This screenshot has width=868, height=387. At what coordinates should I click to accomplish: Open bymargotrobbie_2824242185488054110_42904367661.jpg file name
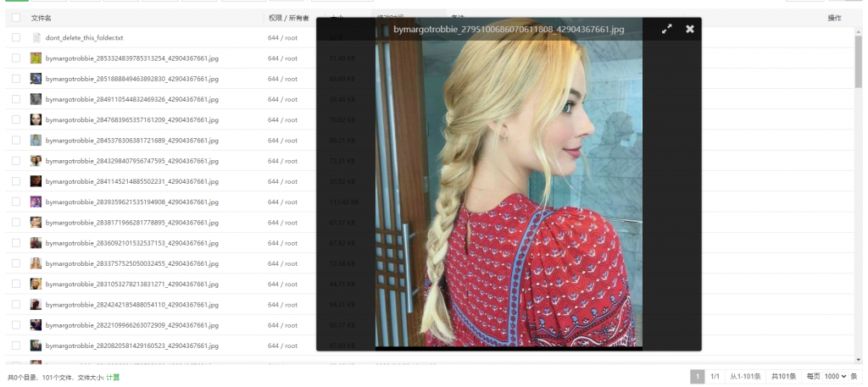click(131, 305)
